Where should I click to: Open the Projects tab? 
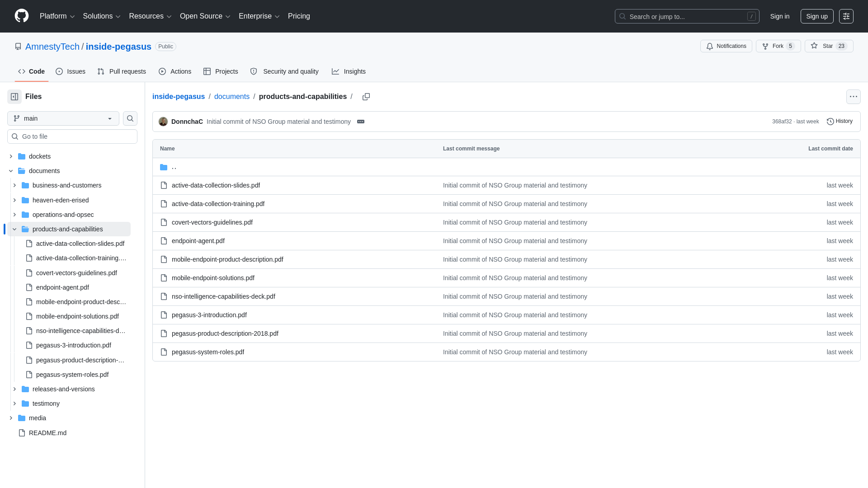(221, 71)
